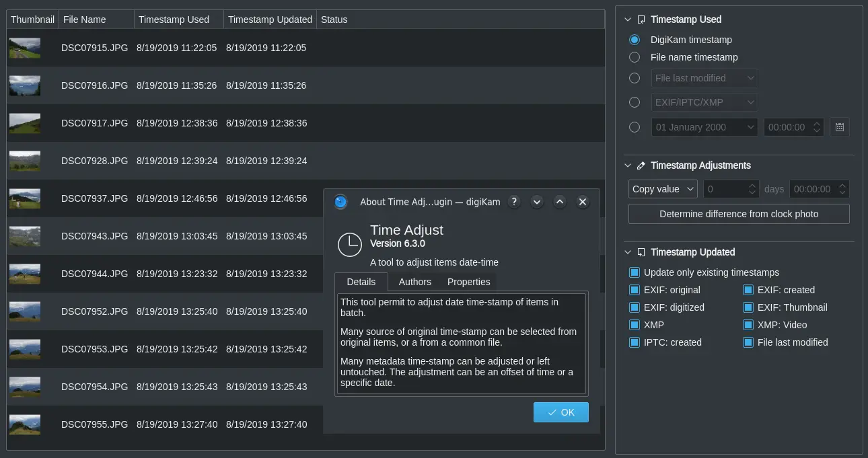The height and width of the screenshot is (458, 868).
Task: Switch to the Authors tab
Action: click(x=414, y=282)
